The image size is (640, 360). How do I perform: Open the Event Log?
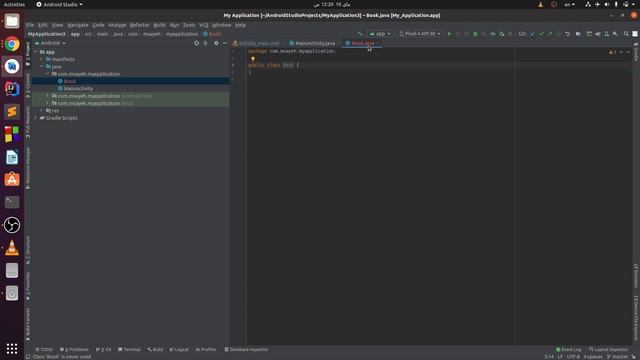click(x=569, y=349)
